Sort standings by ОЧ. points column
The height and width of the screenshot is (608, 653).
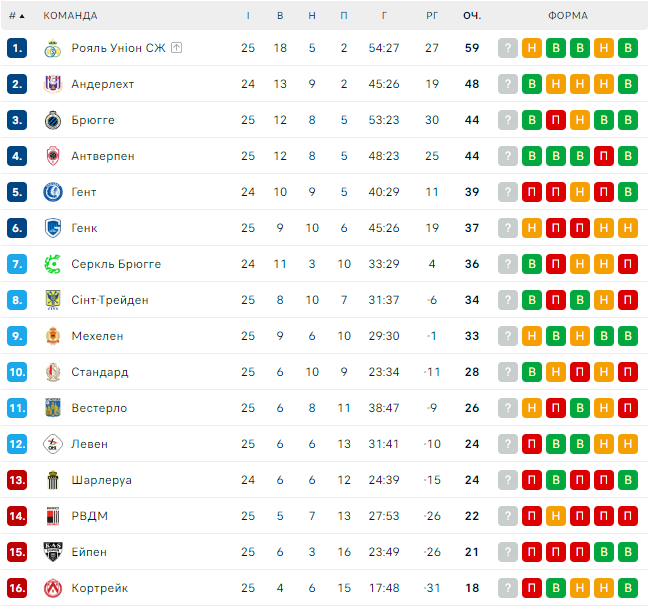[x=472, y=16]
